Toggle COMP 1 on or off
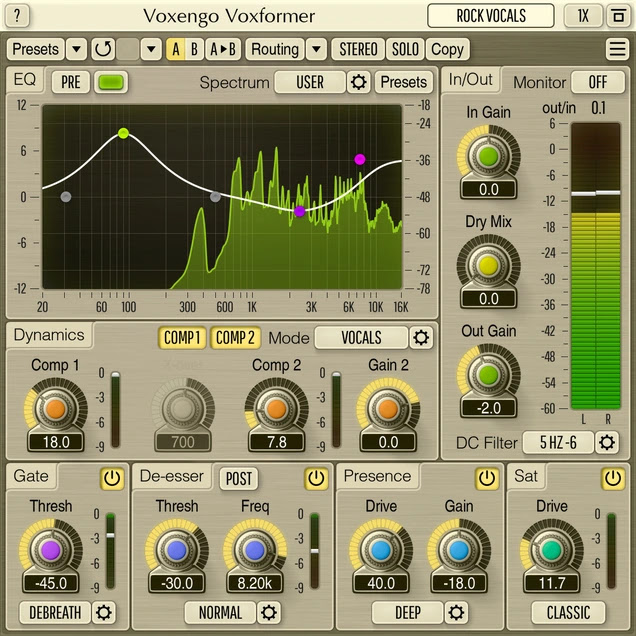Screen dimensions: 636x636 (182, 337)
